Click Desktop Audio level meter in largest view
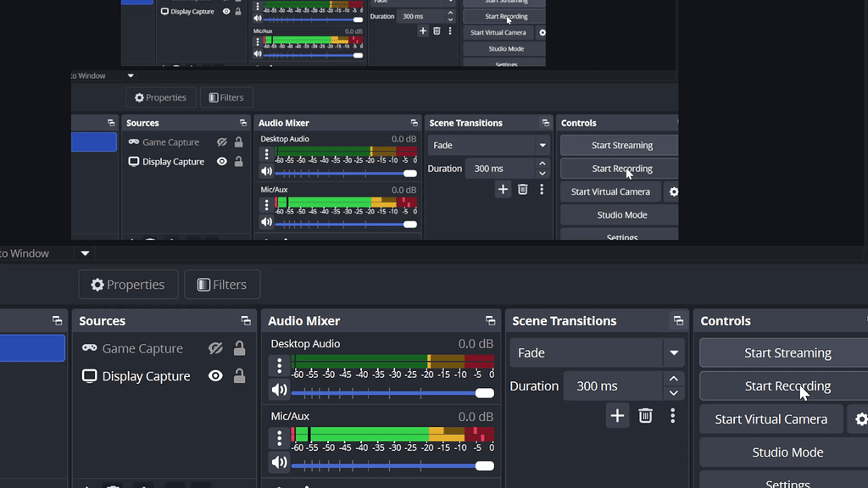Image resolution: width=868 pixels, height=488 pixels. [392, 362]
